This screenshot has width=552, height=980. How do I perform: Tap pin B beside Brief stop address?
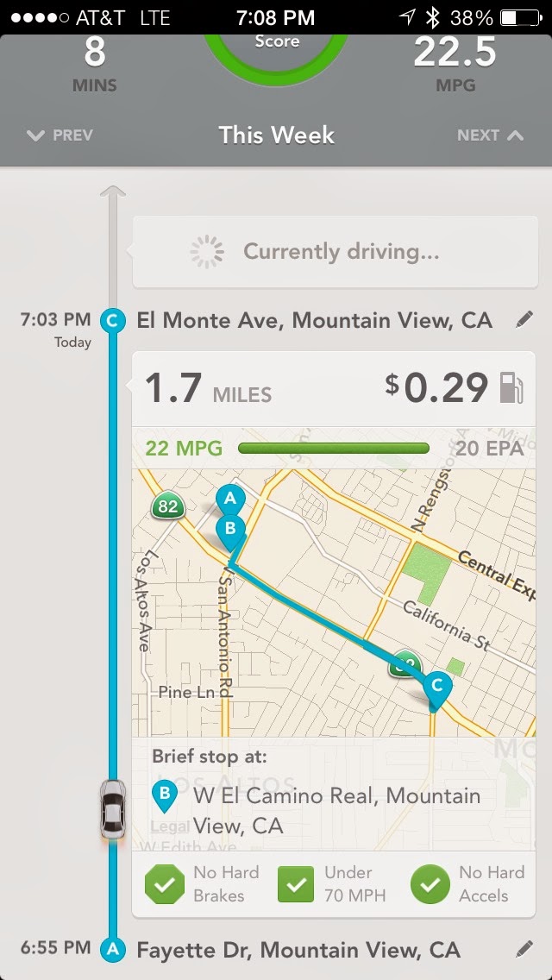pos(165,797)
